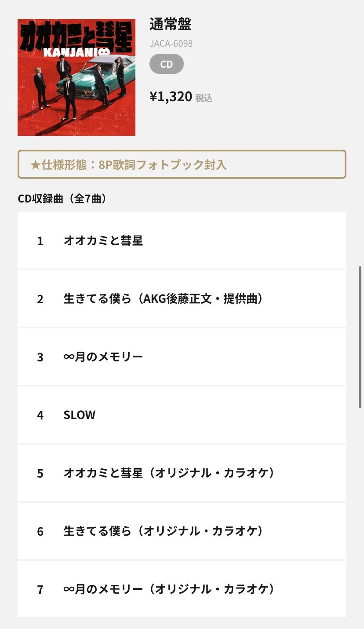The height and width of the screenshot is (629, 364).
Task: Click the gray CD format badge
Action: (x=167, y=64)
